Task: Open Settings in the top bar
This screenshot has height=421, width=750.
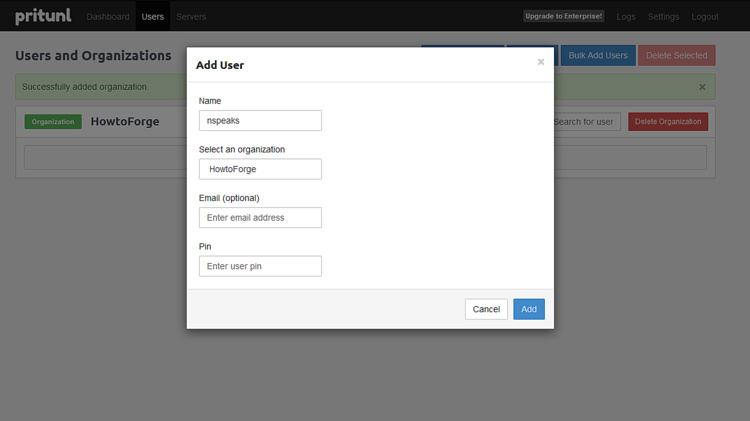Action: coord(663,17)
